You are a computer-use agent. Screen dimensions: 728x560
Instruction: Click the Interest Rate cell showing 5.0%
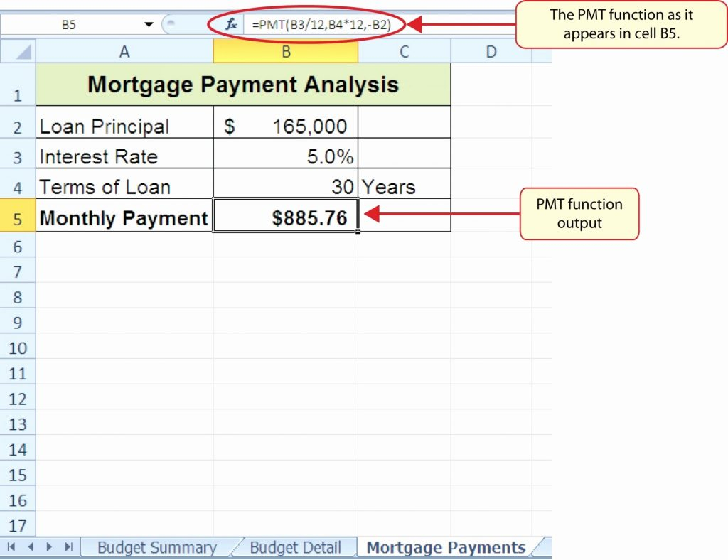point(285,156)
